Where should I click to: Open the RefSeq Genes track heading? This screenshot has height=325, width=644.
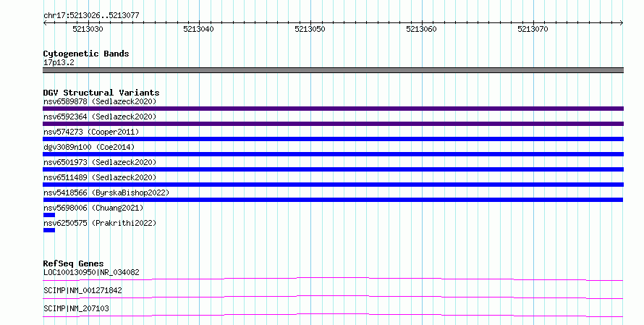coord(74,263)
